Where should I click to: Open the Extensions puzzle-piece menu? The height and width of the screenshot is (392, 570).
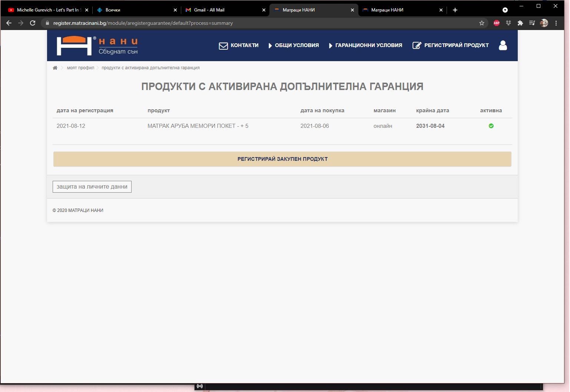pos(520,23)
